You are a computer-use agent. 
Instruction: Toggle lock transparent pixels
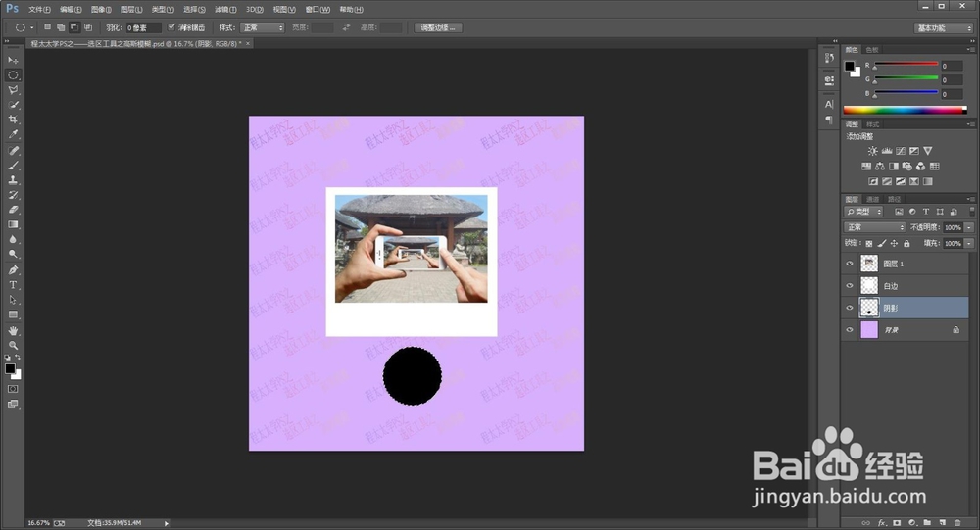[868, 244]
